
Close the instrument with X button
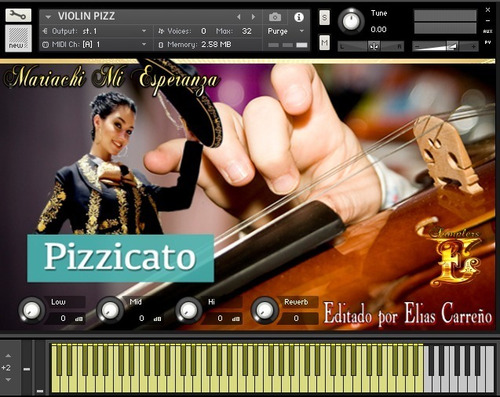(x=488, y=10)
